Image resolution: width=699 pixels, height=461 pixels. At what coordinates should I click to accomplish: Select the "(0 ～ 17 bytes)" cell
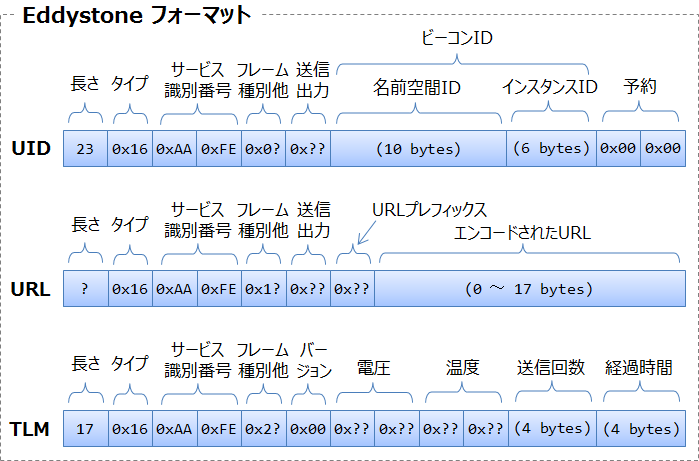tap(530, 288)
